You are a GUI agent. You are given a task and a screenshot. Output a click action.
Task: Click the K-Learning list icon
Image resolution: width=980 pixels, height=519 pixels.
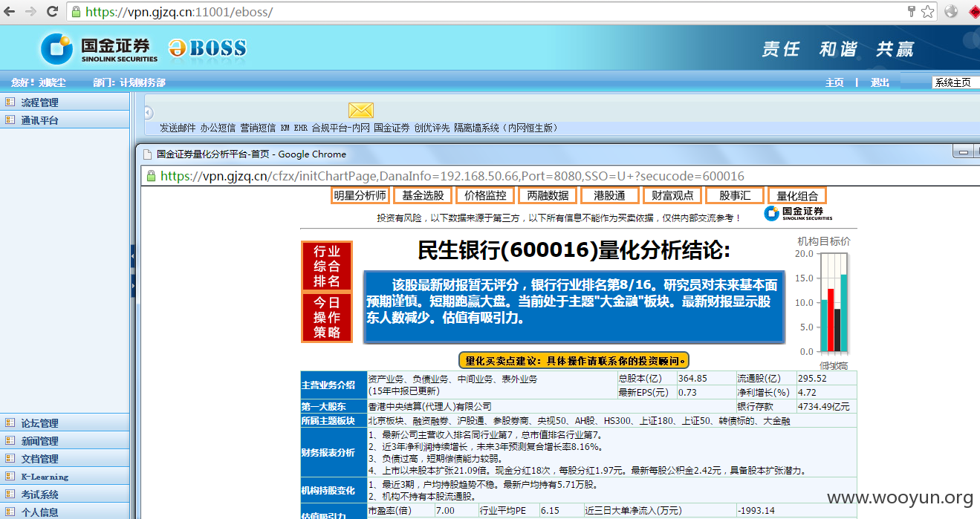click(x=10, y=476)
